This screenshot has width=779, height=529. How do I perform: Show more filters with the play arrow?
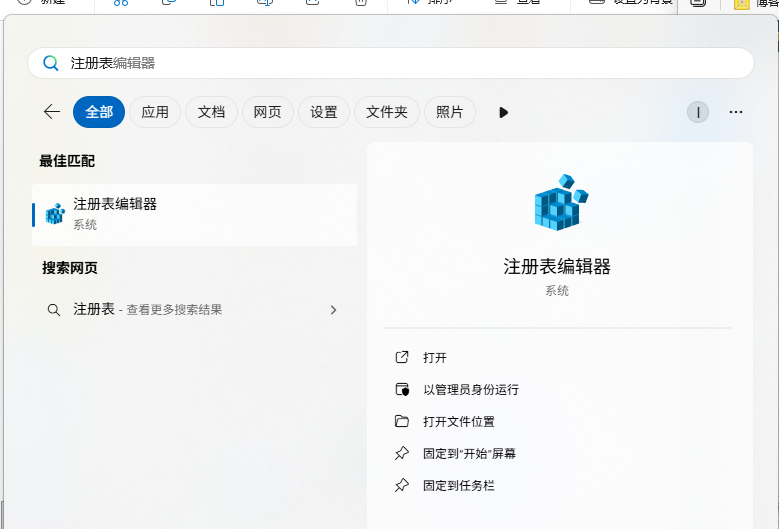click(503, 112)
